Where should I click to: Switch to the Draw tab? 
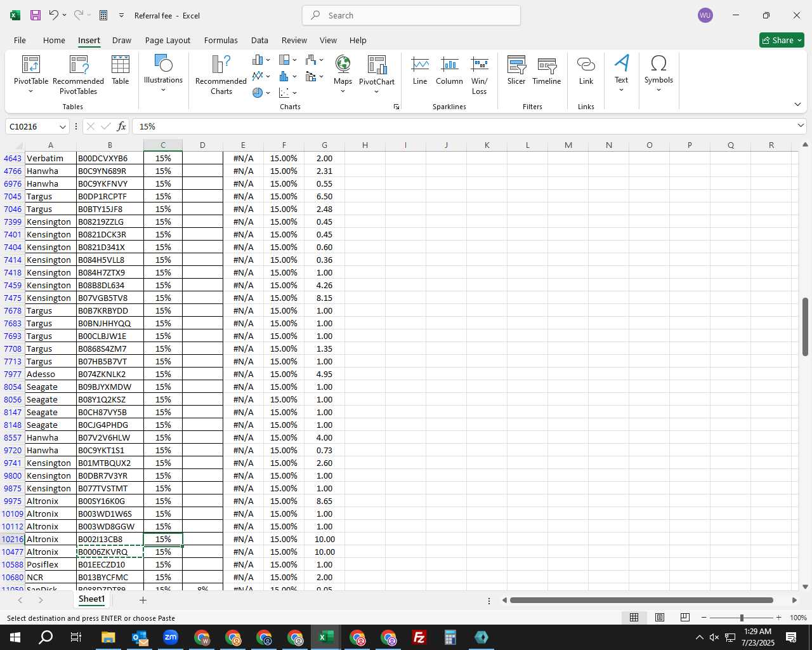click(x=122, y=40)
